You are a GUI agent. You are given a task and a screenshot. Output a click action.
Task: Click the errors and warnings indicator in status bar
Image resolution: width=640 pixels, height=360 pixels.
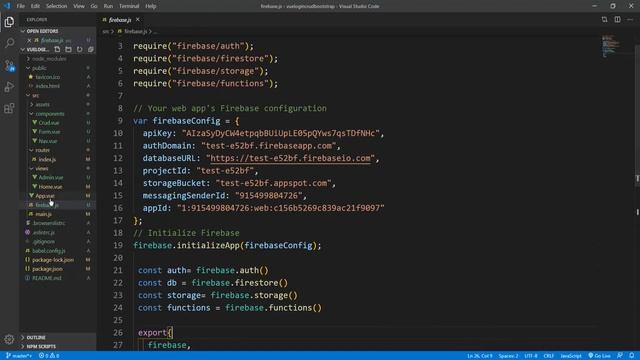click(x=49, y=356)
